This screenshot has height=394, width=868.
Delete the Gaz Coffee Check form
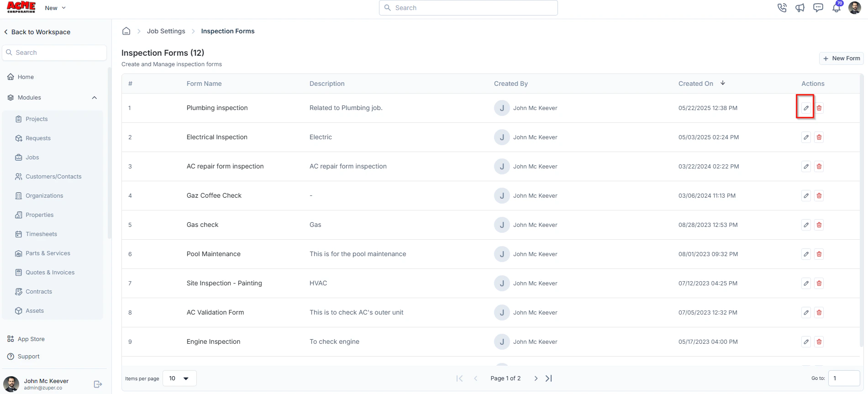pos(819,196)
